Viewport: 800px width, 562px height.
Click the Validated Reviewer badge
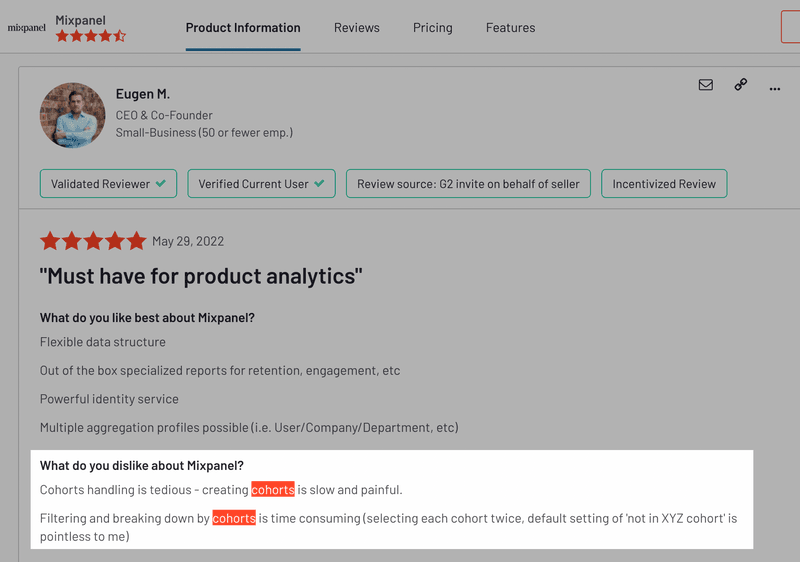click(x=108, y=184)
